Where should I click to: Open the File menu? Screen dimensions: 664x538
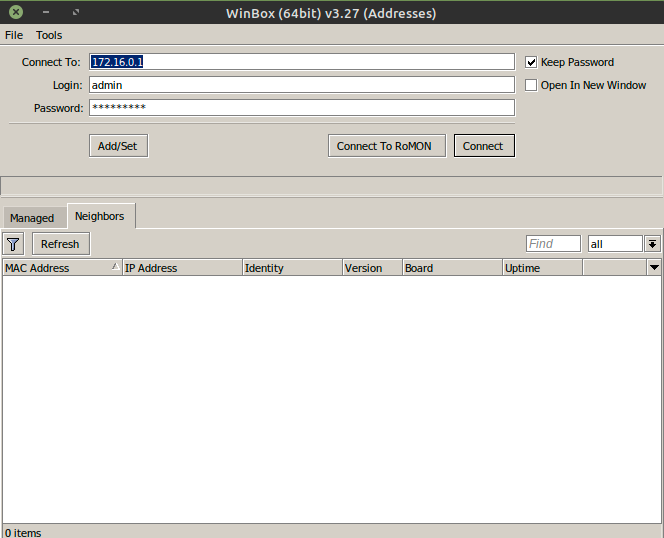pos(14,35)
